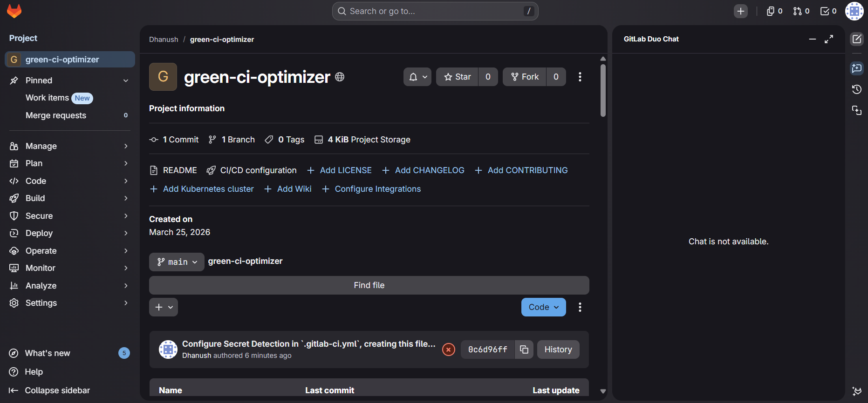Screen dimensions: 868x403
Task: Click the public visibility globe icon
Action: [x=340, y=77]
